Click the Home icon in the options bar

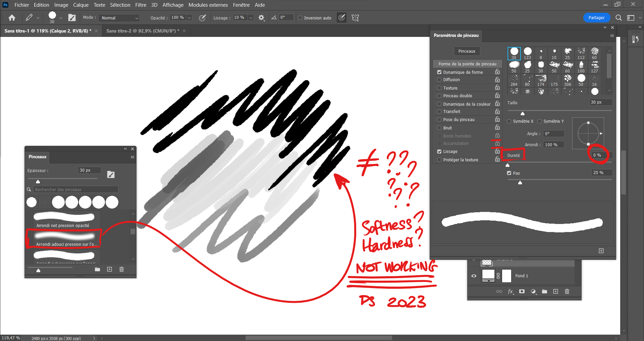12,17
